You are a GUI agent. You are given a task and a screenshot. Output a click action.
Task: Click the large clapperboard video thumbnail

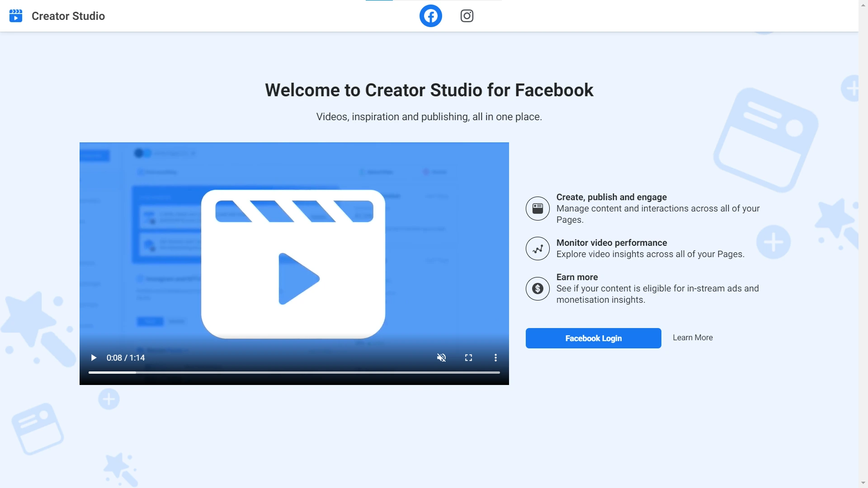pyautogui.click(x=293, y=264)
